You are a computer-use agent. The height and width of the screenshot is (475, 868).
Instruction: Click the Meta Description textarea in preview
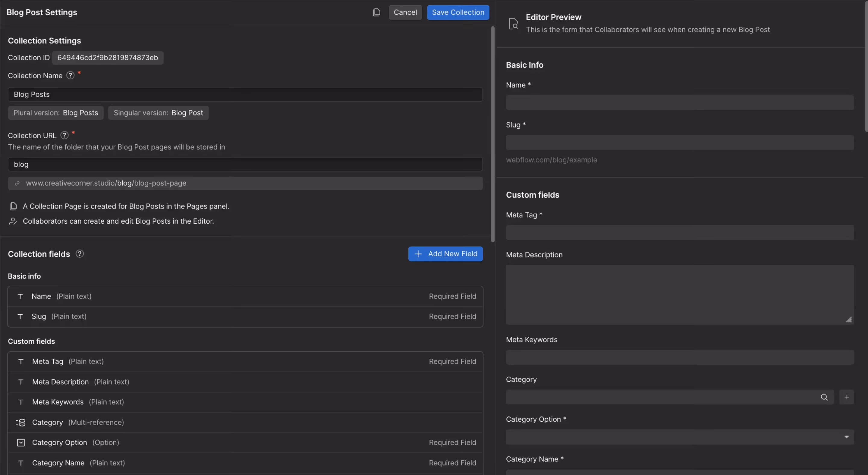point(680,295)
